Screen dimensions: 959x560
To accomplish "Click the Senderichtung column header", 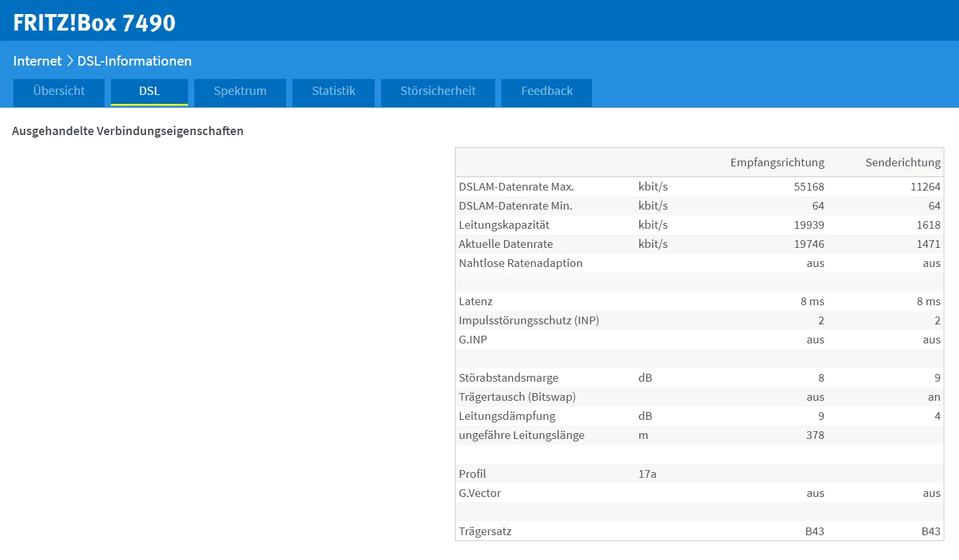I will pos(902,162).
